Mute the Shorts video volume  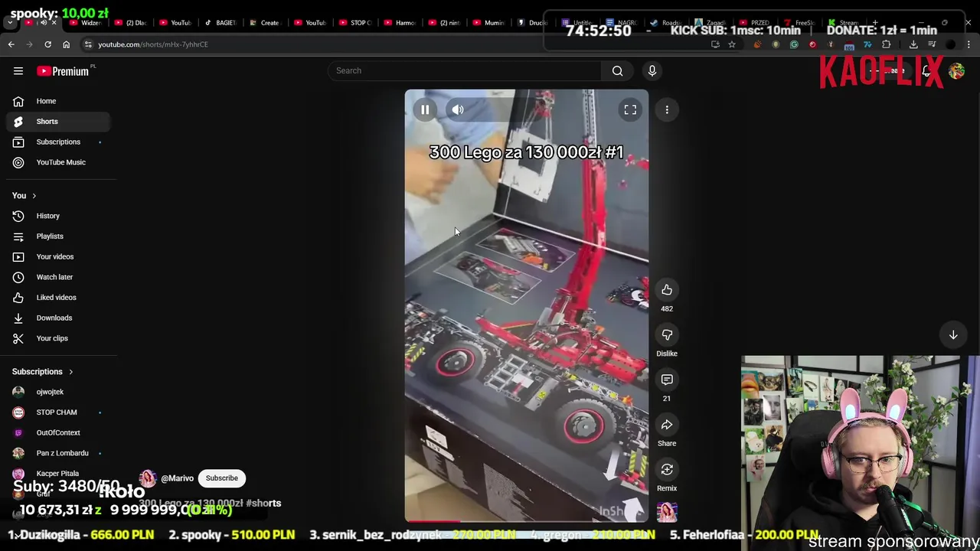[458, 110]
